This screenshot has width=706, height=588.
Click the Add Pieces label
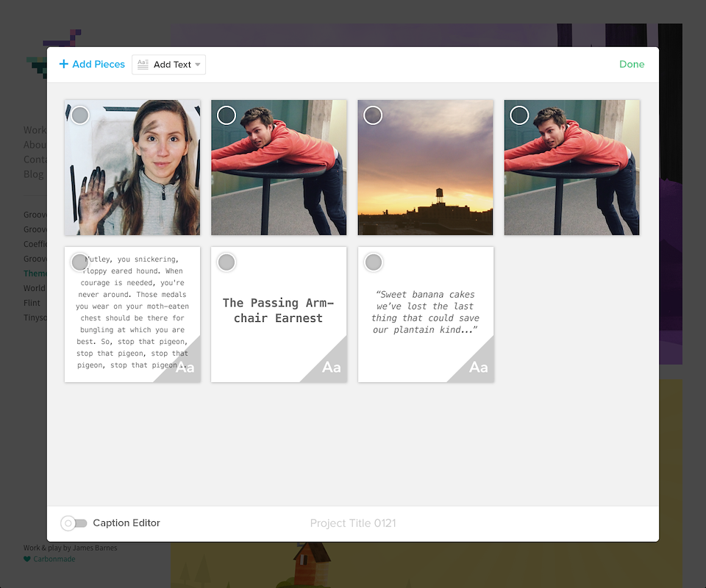[99, 65]
